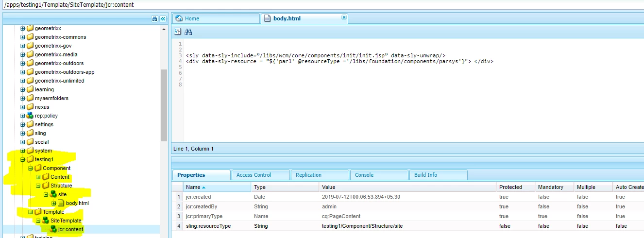This screenshot has height=238, width=644.
Task: Click the search binoculars icon in the tree panel header
Action: (x=155, y=18)
